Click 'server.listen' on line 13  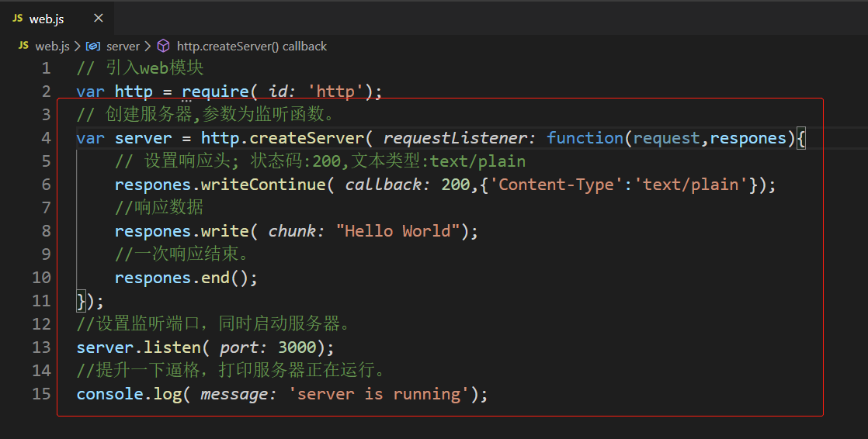[x=138, y=347]
